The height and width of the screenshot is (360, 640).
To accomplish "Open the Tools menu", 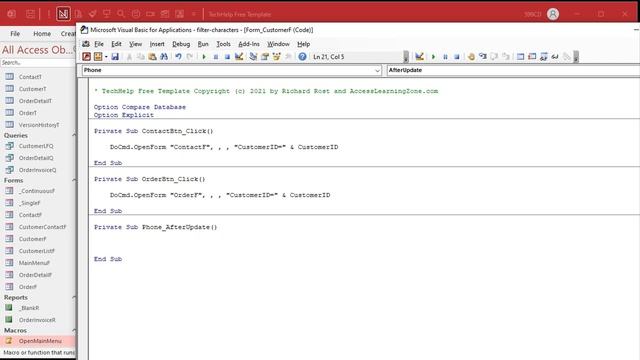I will click(223, 44).
